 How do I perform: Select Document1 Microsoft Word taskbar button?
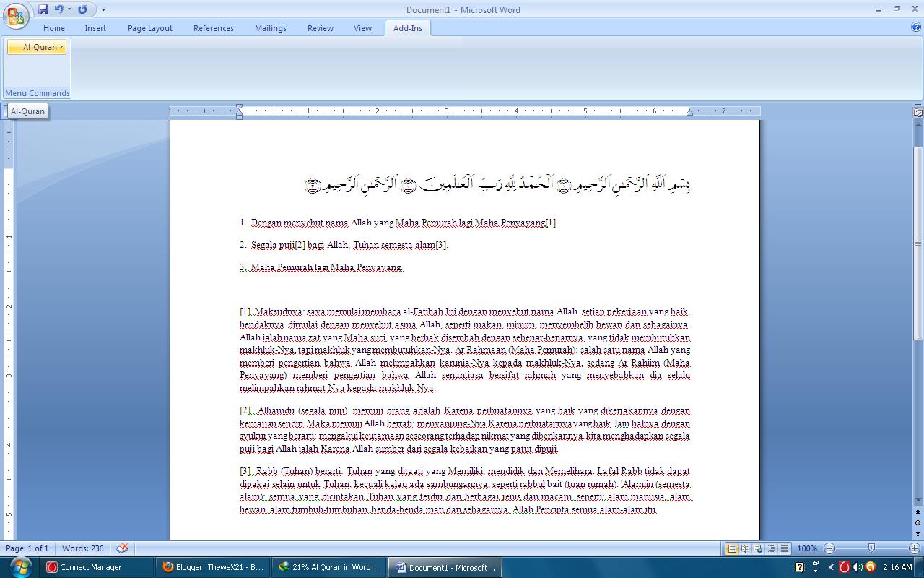(x=446, y=567)
